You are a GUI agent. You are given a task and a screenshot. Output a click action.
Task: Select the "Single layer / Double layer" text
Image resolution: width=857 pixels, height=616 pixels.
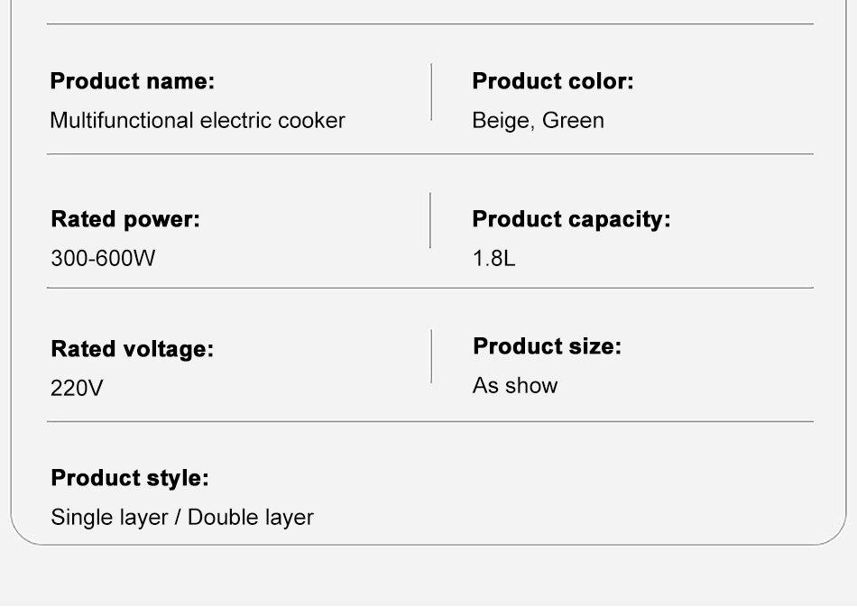click(182, 518)
